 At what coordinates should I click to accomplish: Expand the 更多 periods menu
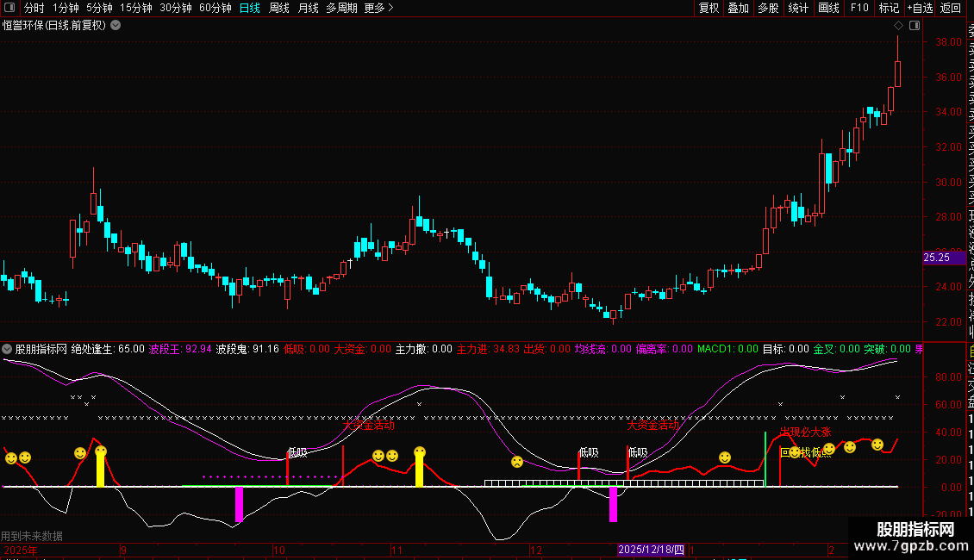378,8
